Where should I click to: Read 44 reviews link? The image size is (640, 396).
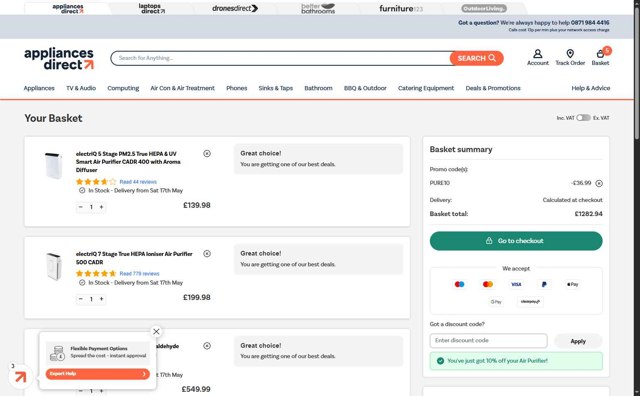[x=138, y=182]
